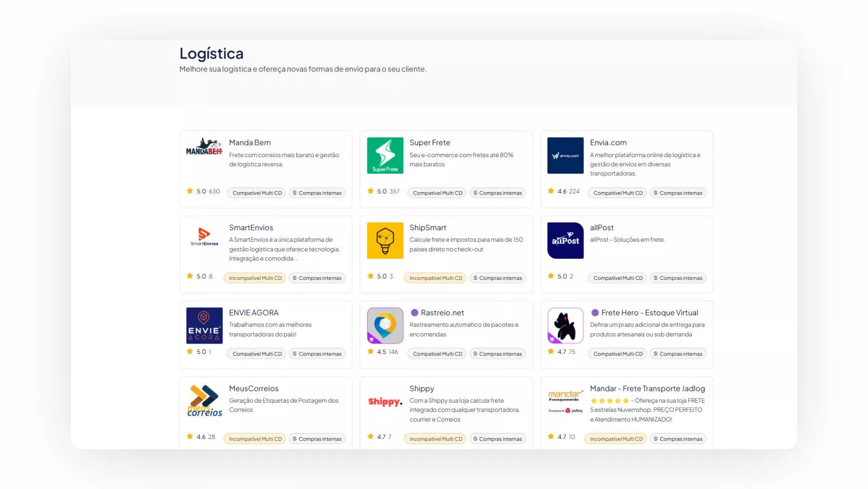Viewport: 868px width, 489px height.
Task: Click the star rating icon for allPost
Action: tap(551, 276)
